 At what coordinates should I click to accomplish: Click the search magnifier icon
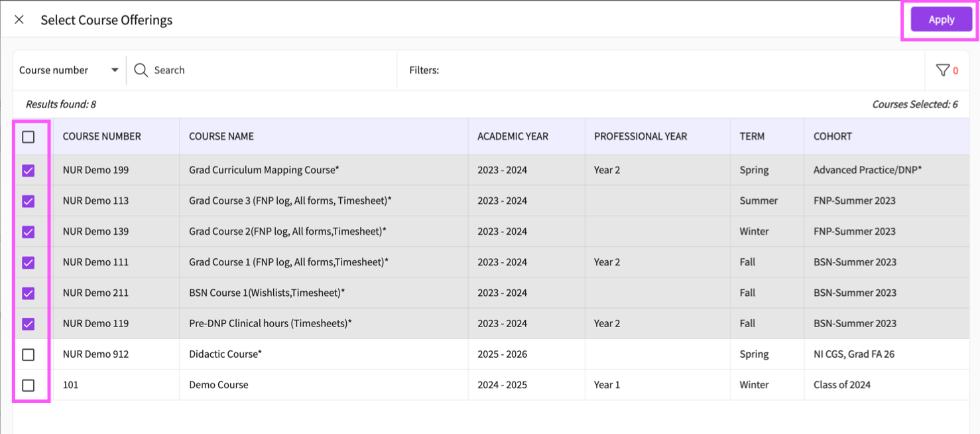click(141, 70)
